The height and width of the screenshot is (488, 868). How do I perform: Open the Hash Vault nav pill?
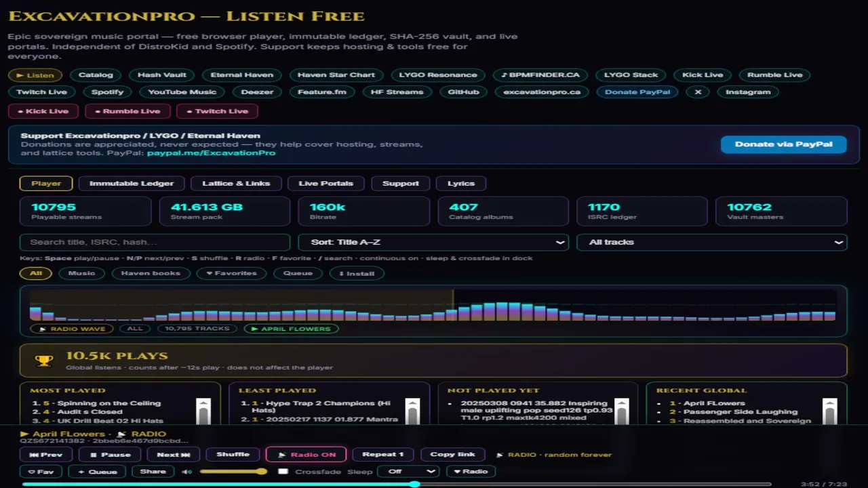click(161, 75)
